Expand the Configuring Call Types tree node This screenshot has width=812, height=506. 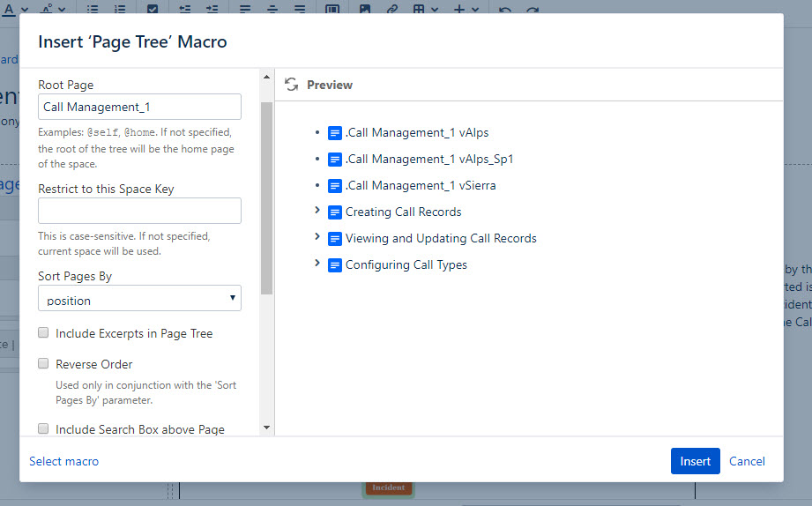click(x=317, y=263)
